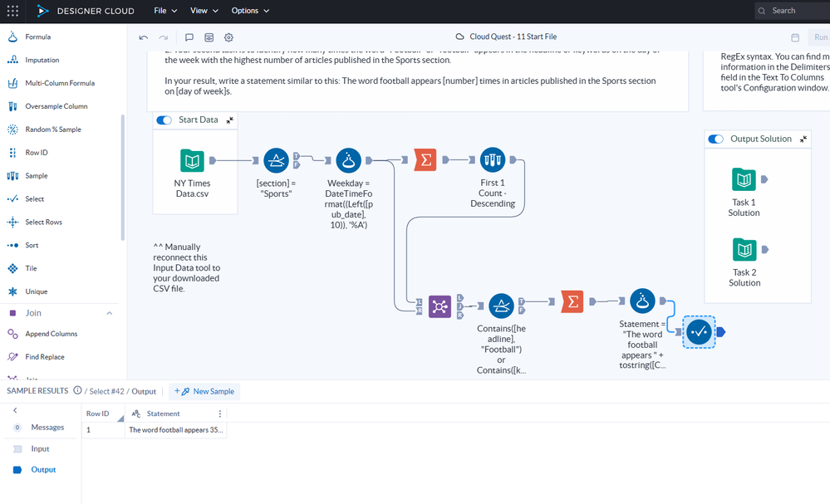Toggle the Output Solution container switch
This screenshot has height=504, width=830.
pyautogui.click(x=715, y=139)
